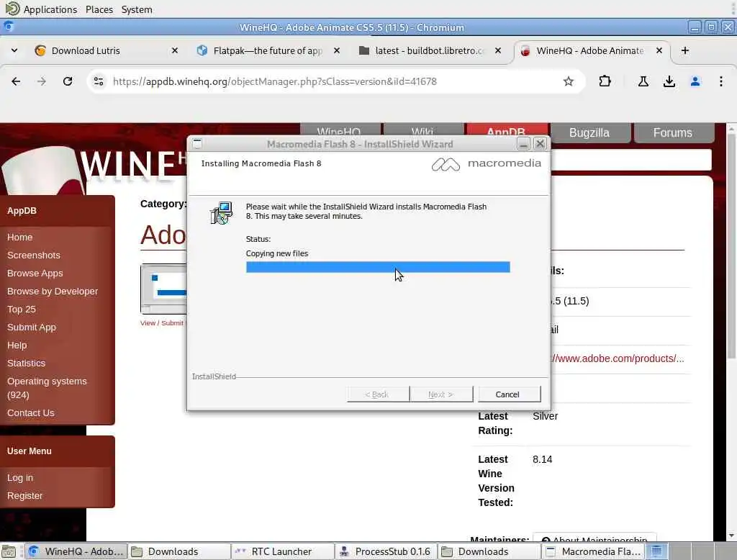737x560 pixels.
Task: Click the browser forward arrow
Action: point(42,81)
